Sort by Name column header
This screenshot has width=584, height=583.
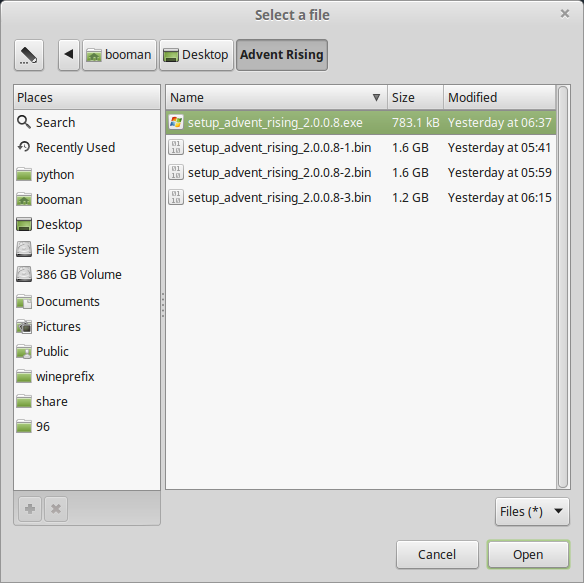point(277,98)
